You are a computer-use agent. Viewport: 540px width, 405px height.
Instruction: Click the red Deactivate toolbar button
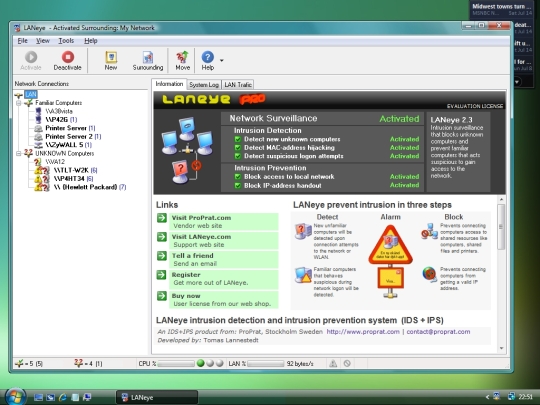pos(68,60)
